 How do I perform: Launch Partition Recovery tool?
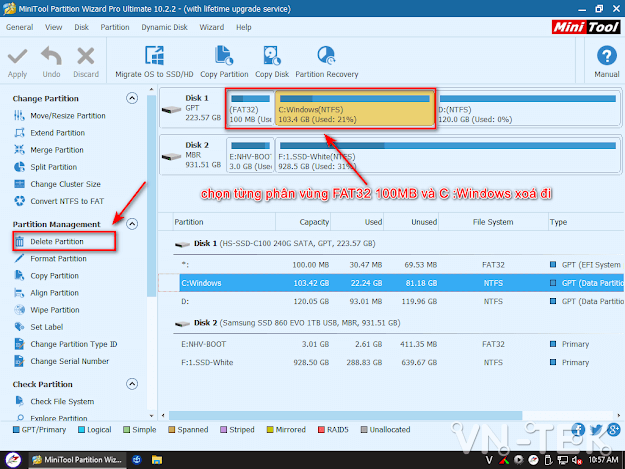tap(326, 62)
